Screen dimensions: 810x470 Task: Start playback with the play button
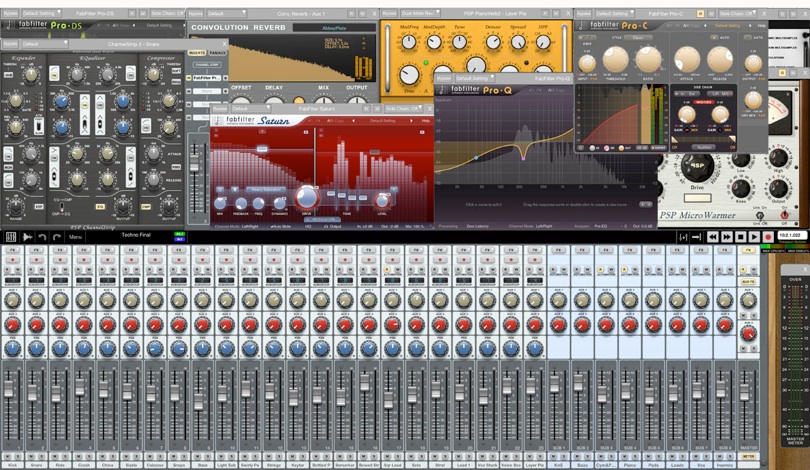coord(754,237)
